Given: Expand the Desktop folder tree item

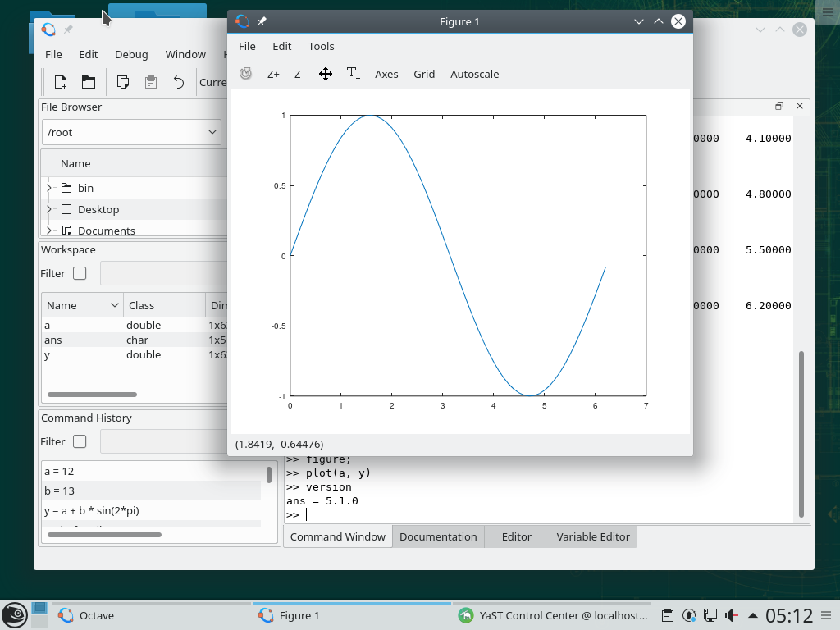Looking at the screenshot, I should pos(49,209).
